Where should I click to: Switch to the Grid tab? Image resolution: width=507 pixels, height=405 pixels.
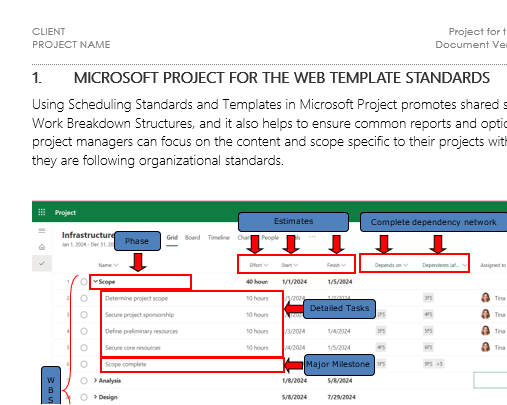(172, 238)
